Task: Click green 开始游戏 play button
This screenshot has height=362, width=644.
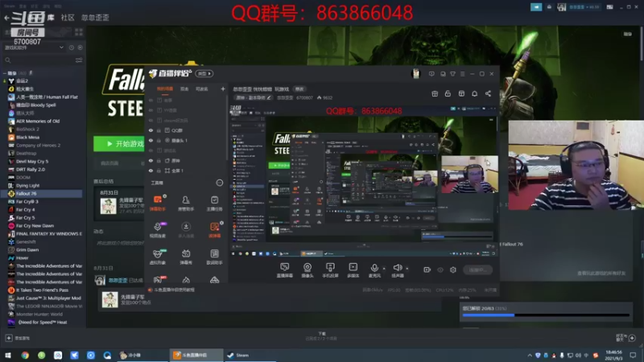Action: [x=119, y=144]
